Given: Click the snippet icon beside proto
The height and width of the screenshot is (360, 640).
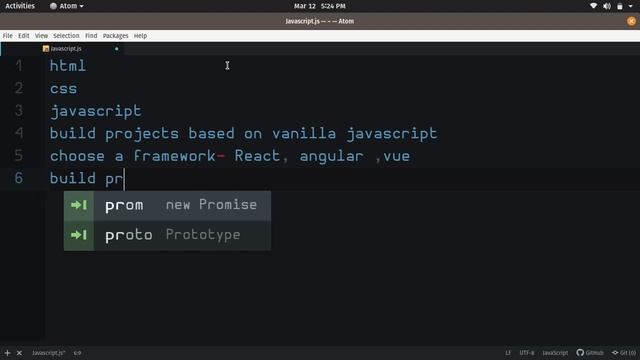Looking at the screenshot, I should (x=79, y=236).
